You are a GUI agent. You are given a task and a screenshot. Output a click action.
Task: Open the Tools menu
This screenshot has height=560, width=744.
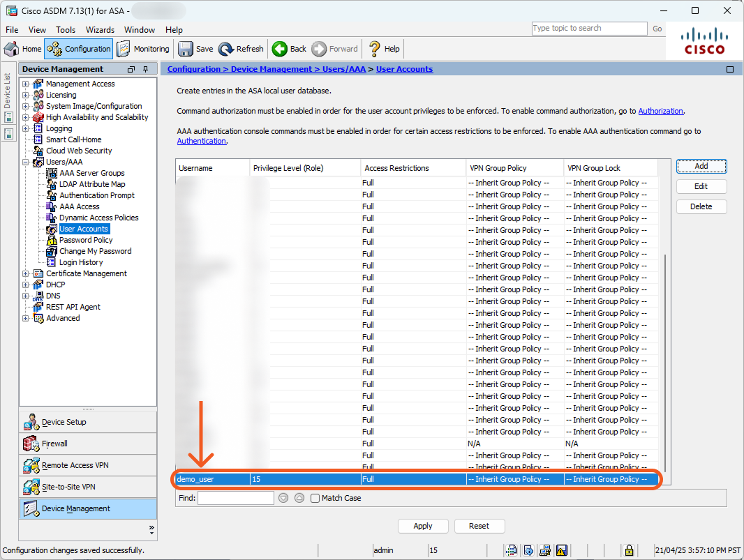click(66, 30)
